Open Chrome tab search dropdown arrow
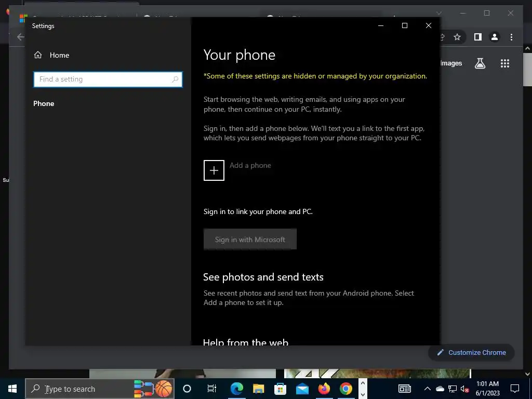The image size is (532, 399). 438,13
